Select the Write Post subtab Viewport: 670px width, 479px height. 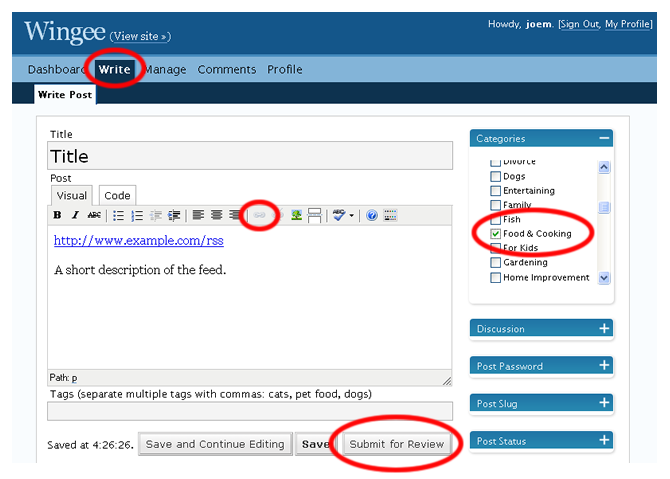[x=65, y=94]
